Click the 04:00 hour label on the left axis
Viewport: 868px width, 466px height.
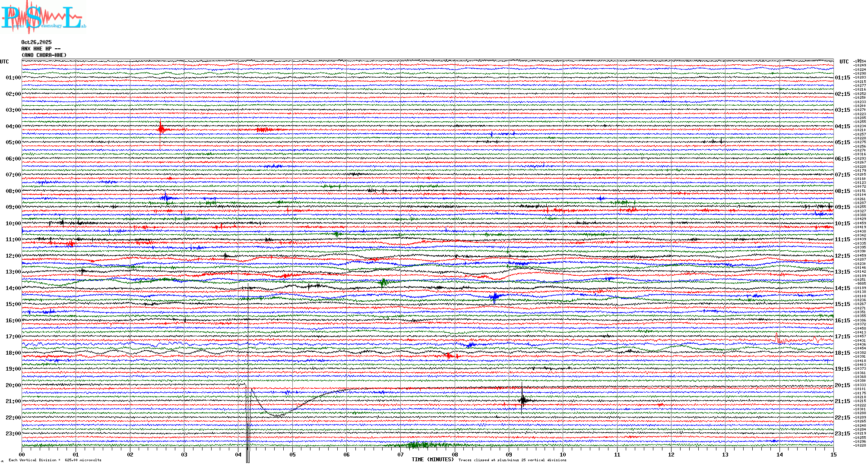13,126
